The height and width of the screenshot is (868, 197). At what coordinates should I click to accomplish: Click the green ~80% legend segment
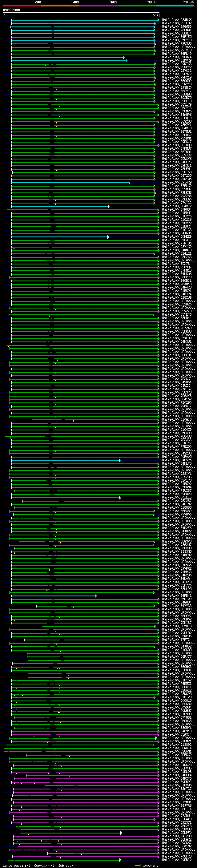[x=137, y=6]
